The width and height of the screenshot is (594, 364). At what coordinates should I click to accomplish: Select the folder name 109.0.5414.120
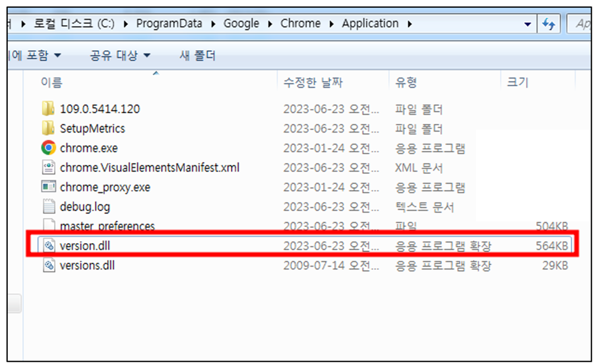[x=100, y=109]
